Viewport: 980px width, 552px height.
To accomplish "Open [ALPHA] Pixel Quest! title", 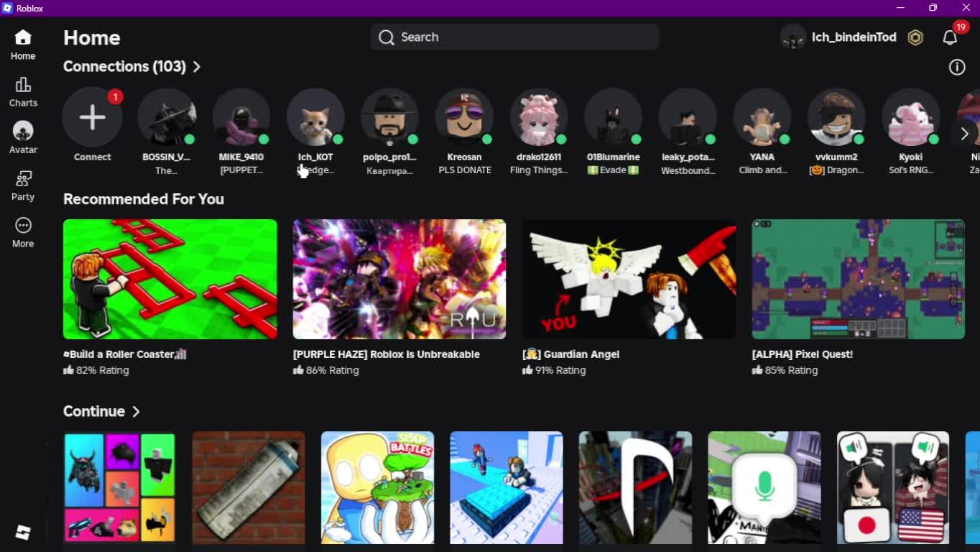I will point(803,354).
